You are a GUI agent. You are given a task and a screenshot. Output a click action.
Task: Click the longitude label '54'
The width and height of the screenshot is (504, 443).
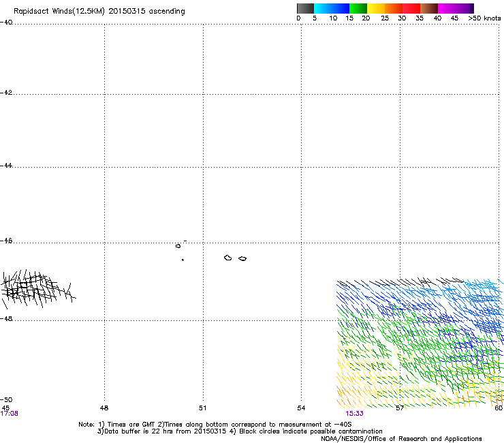point(301,408)
